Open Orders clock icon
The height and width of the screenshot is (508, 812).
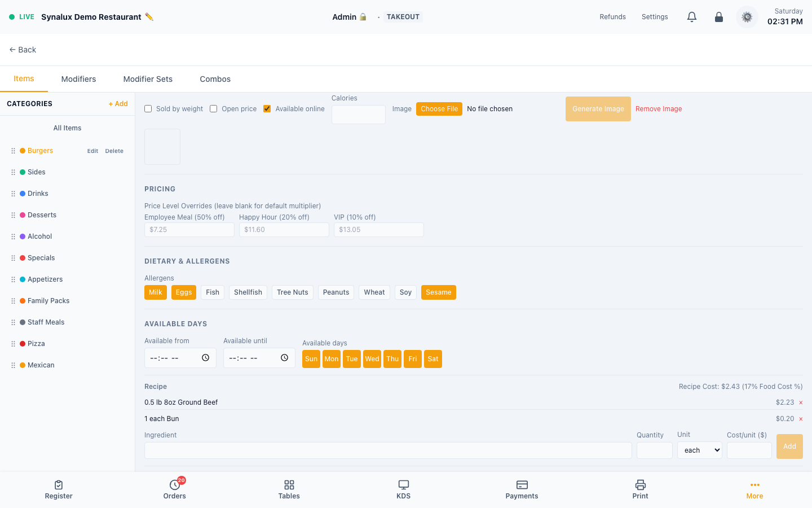(x=175, y=485)
